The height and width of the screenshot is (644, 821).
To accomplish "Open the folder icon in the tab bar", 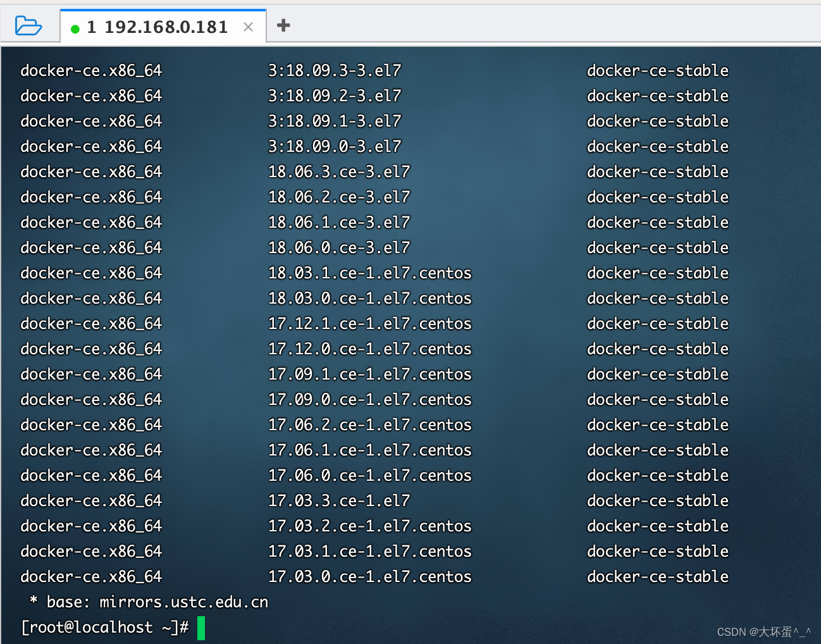I will [x=28, y=26].
